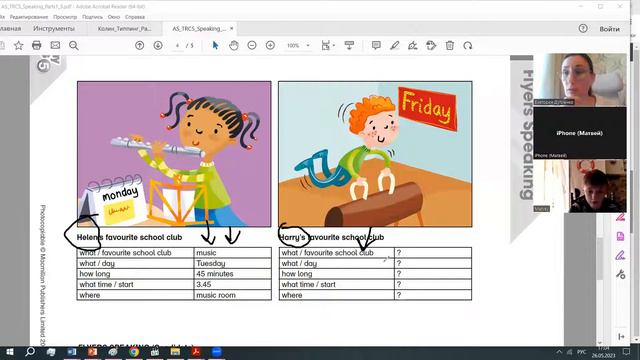Open the Просмотр menu
This screenshot has width=640, height=360.
click(65, 17)
